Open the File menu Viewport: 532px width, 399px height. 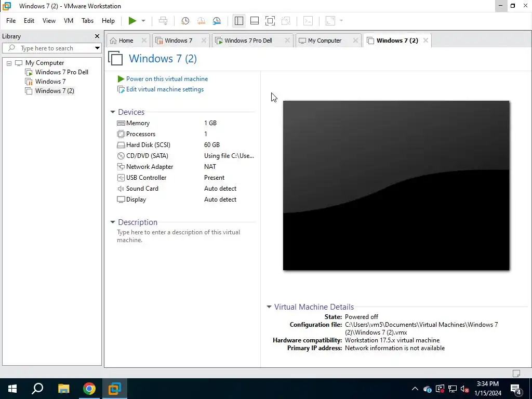[x=11, y=21]
